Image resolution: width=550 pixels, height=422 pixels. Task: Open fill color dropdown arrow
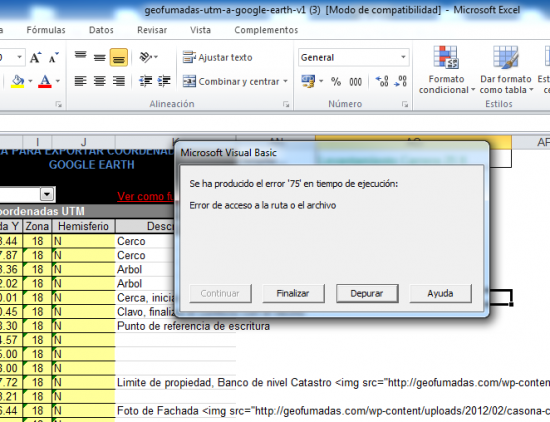click(30, 81)
